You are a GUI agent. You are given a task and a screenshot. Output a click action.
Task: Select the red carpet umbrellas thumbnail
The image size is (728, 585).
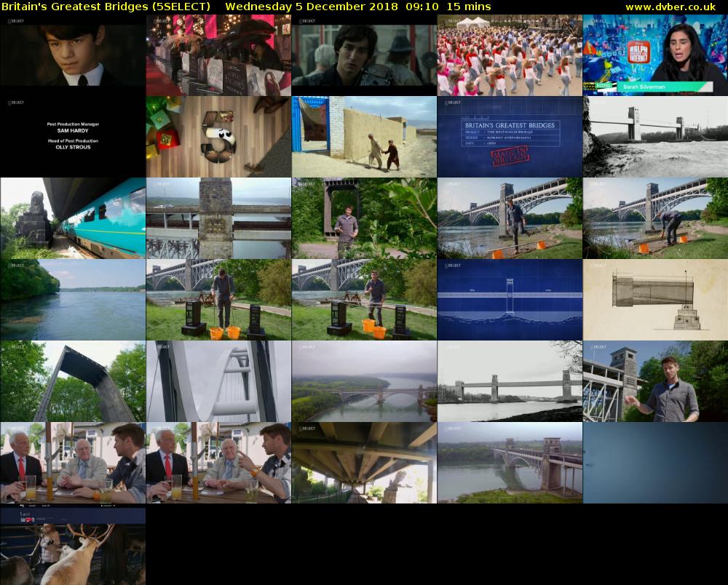pos(218,55)
